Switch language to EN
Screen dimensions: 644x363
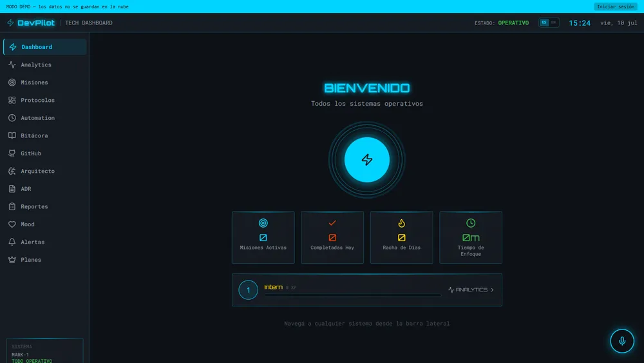[553, 23]
